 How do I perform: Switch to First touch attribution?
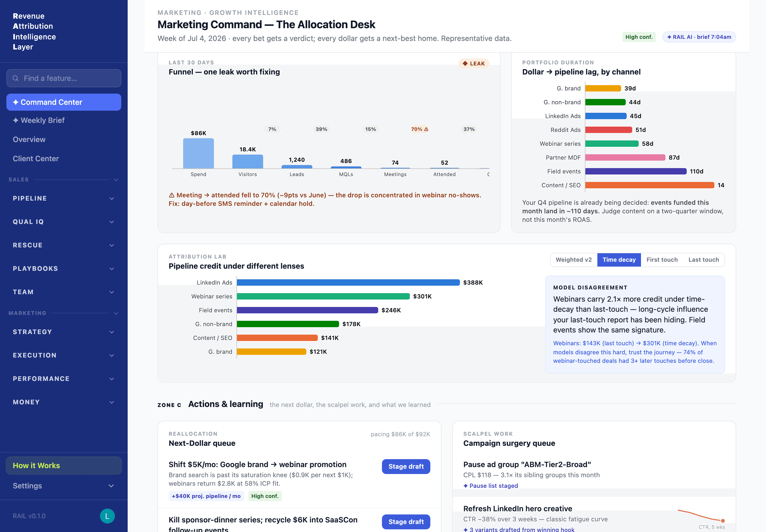tap(662, 260)
